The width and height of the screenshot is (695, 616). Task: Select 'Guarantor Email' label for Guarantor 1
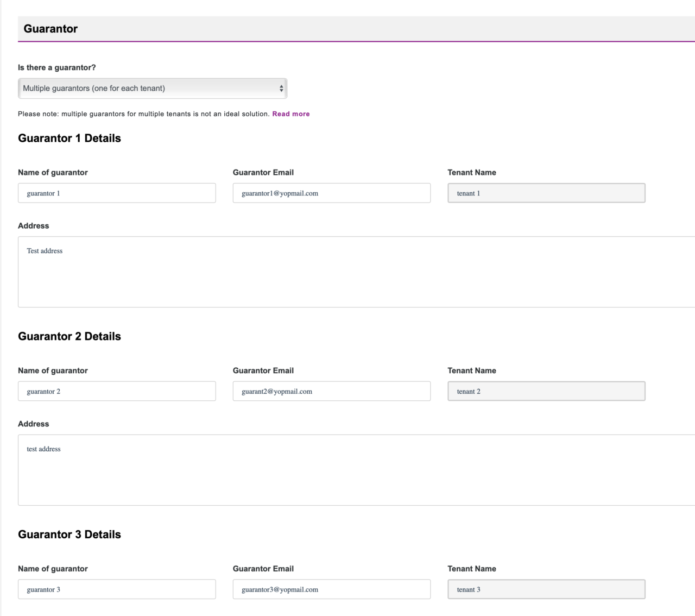pos(263,172)
